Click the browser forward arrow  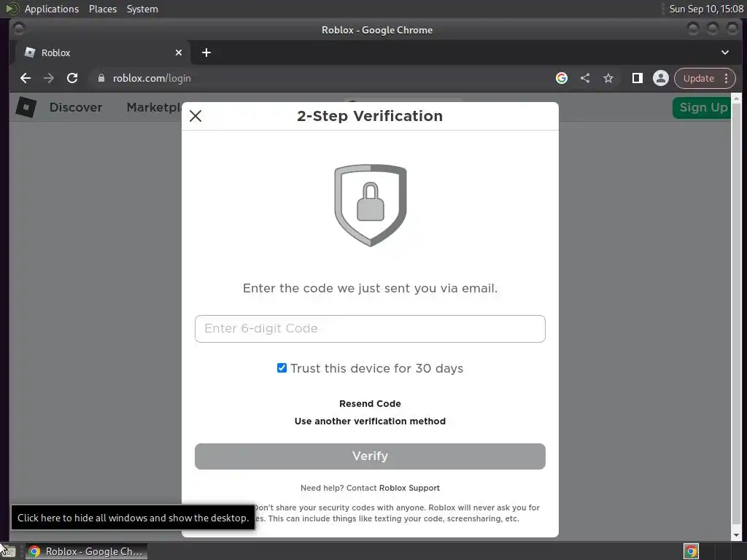[49, 78]
